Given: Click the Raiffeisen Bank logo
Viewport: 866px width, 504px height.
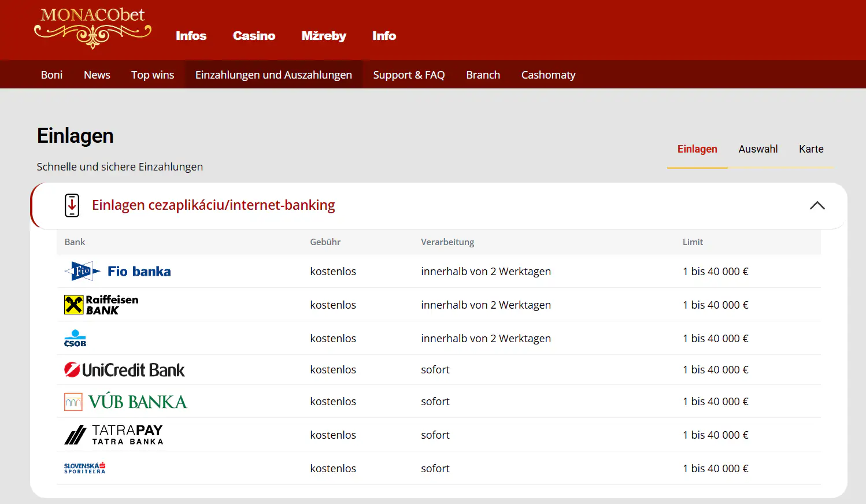Looking at the screenshot, I should pyautogui.click(x=101, y=305).
